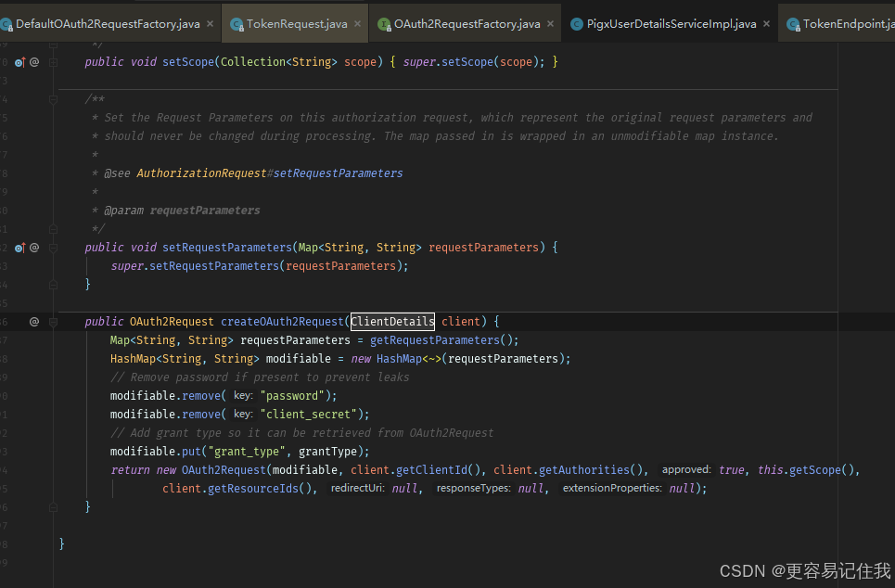895x588 pixels.
Task: Click @ gutter icon beside setRequestParameters
Action: tap(34, 248)
